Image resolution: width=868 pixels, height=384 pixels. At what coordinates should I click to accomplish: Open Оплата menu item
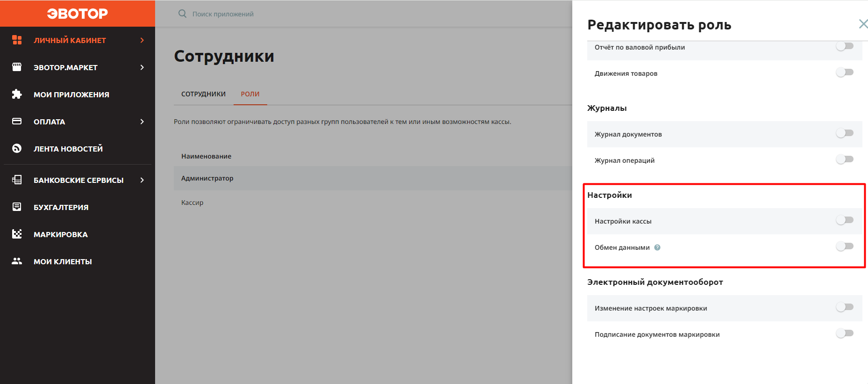[x=78, y=122]
